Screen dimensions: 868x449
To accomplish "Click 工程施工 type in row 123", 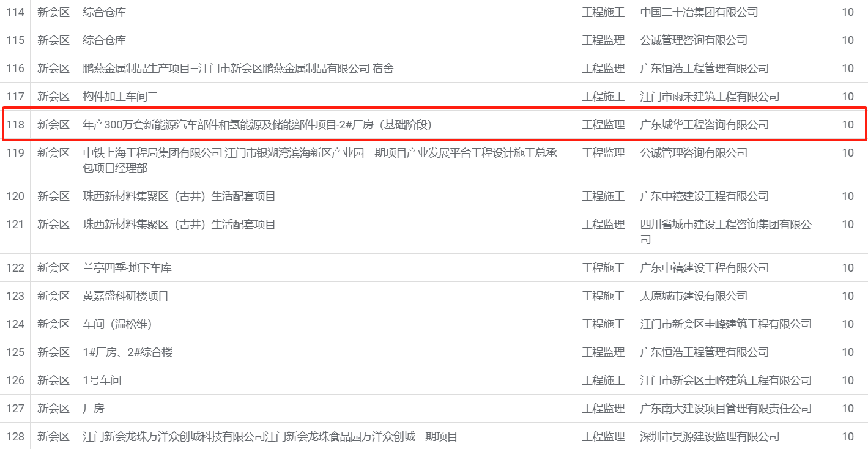I will pyautogui.click(x=603, y=296).
